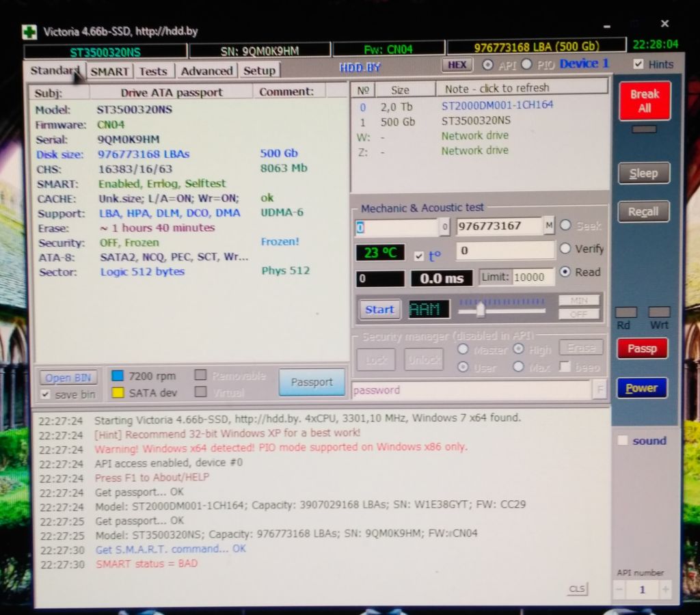Screen dimensions: 700x615
Task: Toggle the sound checkbox
Action: click(622, 441)
